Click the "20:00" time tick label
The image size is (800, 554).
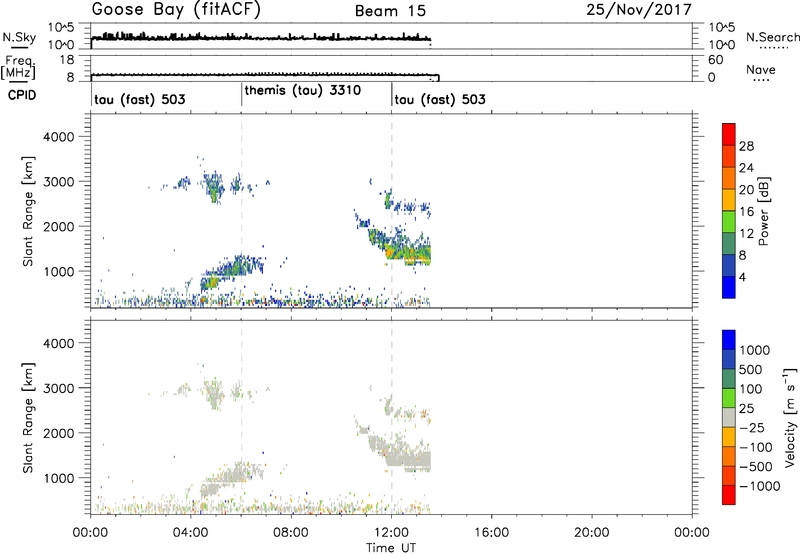click(x=592, y=533)
